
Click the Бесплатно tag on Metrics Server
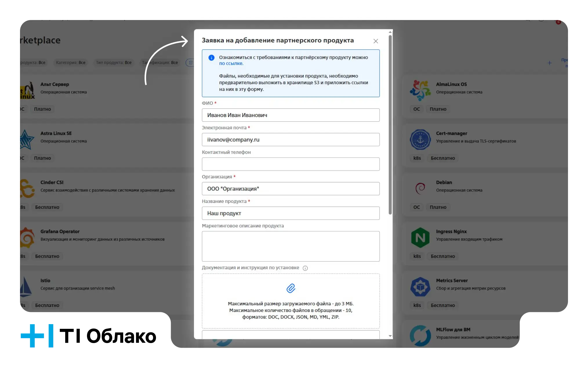pos(443,305)
